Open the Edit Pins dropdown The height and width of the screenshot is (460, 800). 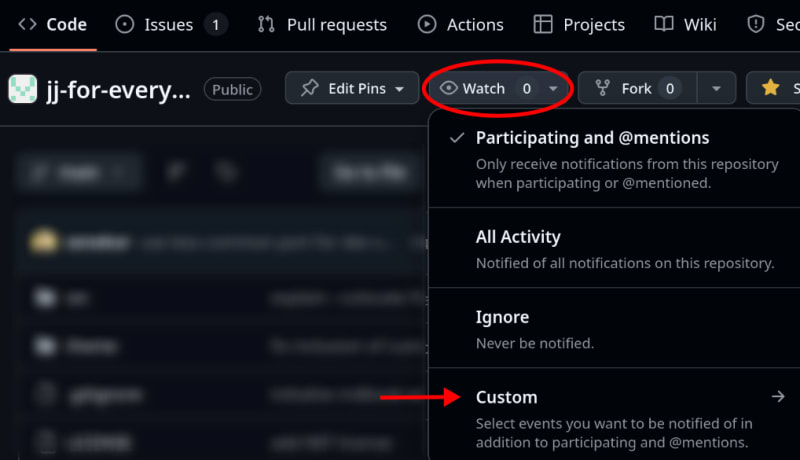coord(352,88)
